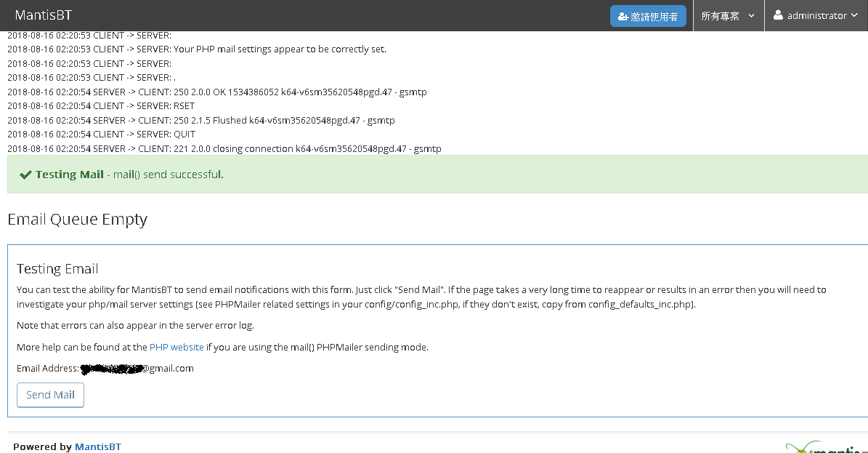868x453 pixels.
Task: Click the bold Testing Mail text in the alert
Action: (70, 175)
